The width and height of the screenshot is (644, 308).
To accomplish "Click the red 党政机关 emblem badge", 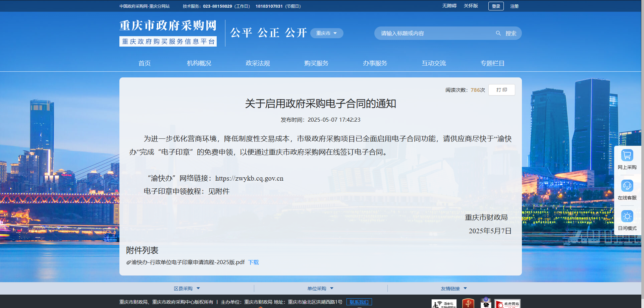I will tap(468, 304).
